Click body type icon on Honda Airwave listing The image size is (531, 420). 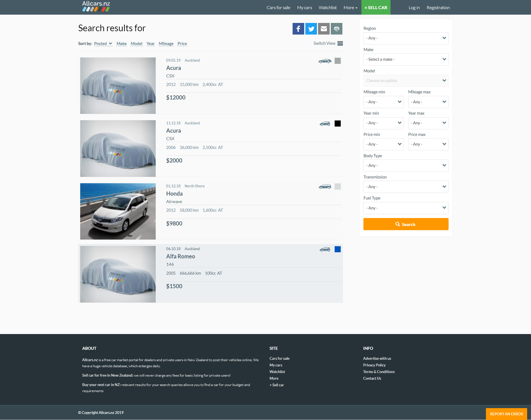coord(325,187)
